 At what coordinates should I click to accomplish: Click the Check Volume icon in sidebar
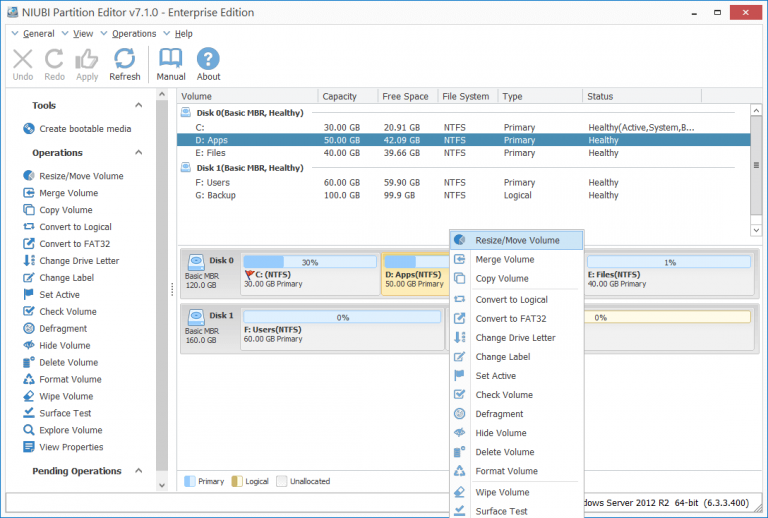click(x=28, y=311)
